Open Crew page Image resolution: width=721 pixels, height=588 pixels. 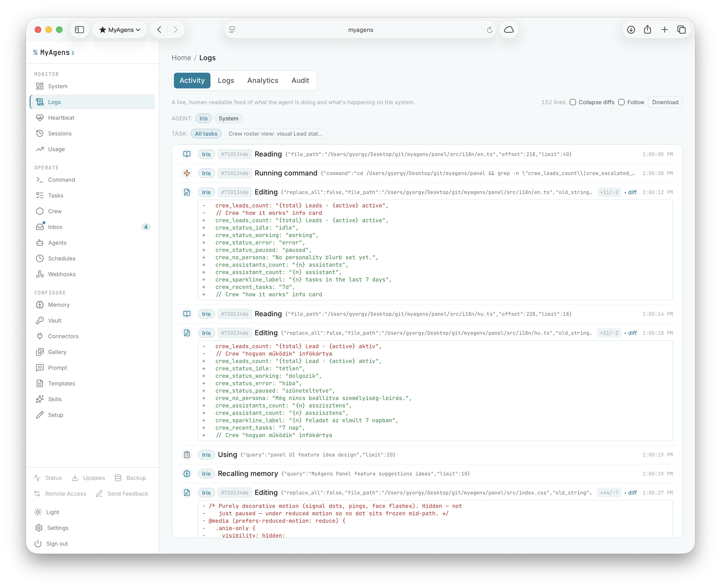(92, 211)
